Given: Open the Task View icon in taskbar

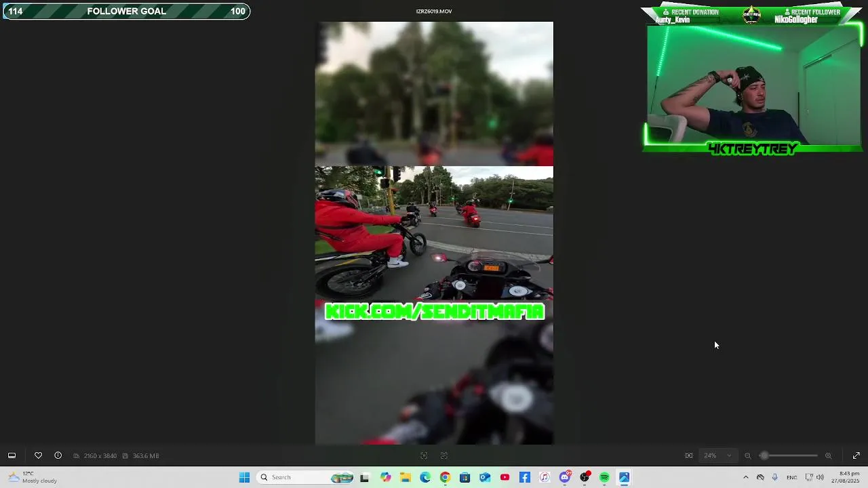Looking at the screenshot, I should (364, 477).
